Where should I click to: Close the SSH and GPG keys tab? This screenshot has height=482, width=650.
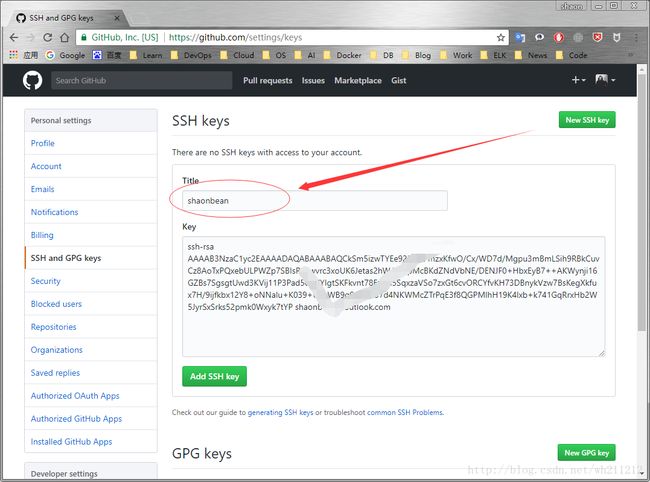click(117, 18)
